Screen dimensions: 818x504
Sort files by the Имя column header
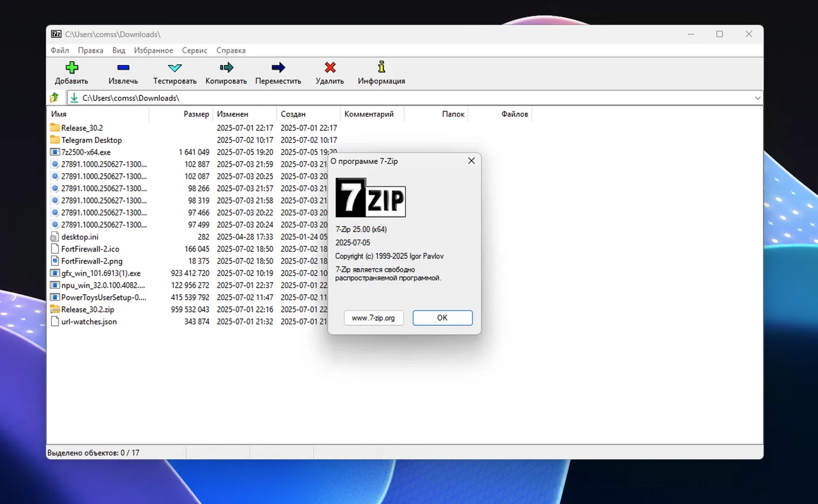(x=98, y=114)
